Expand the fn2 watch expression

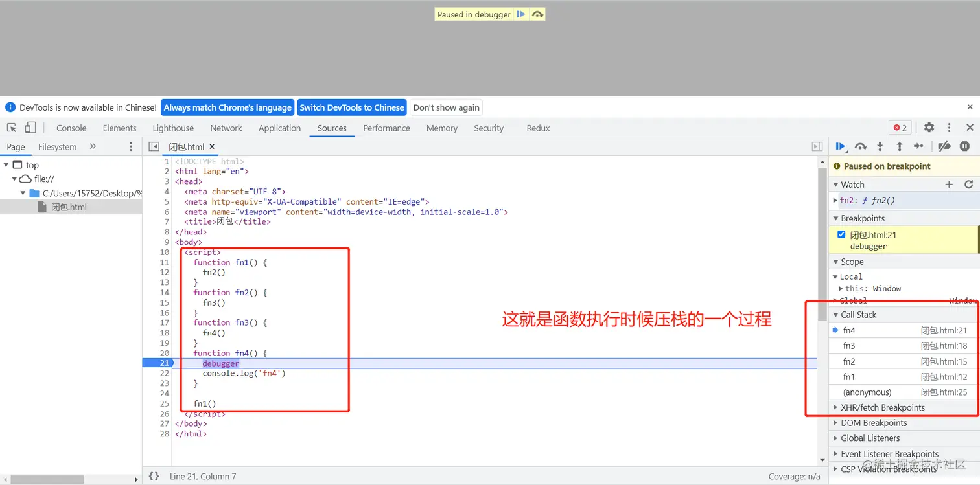tap(835, 200)
